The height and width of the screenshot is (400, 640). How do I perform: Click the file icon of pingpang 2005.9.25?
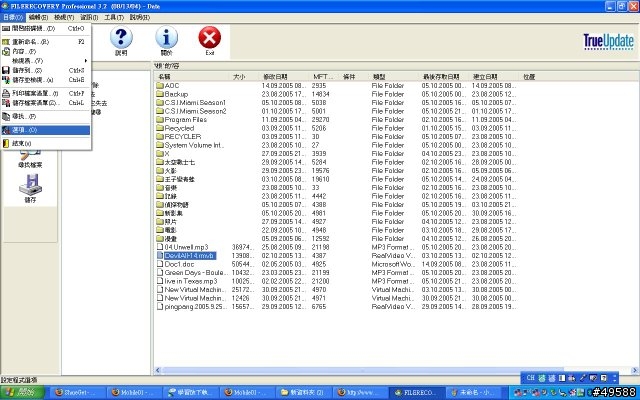point(160,307)
